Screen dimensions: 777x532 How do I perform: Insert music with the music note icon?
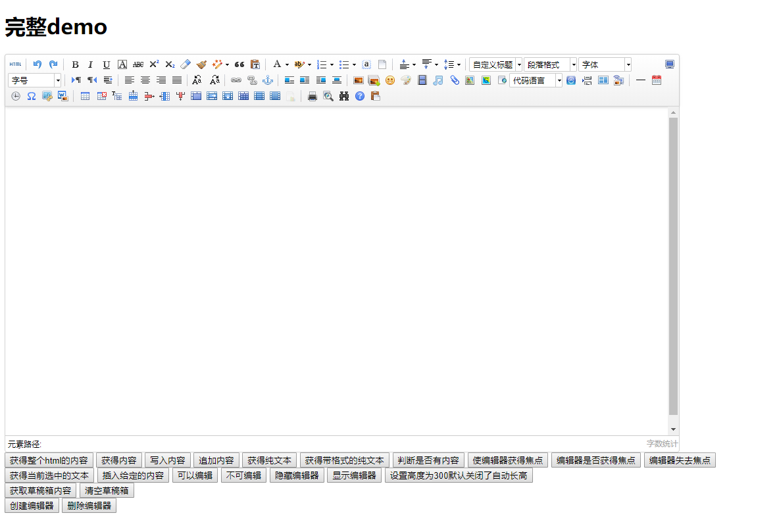(437, 80)
